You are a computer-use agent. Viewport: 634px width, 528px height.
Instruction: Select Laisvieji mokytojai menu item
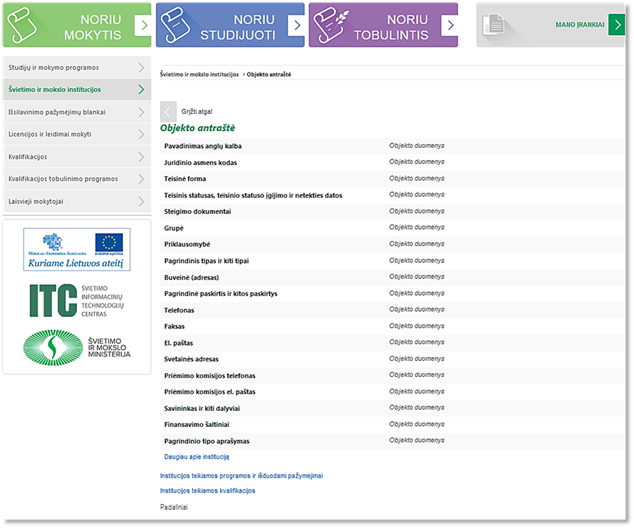[77, 201]
